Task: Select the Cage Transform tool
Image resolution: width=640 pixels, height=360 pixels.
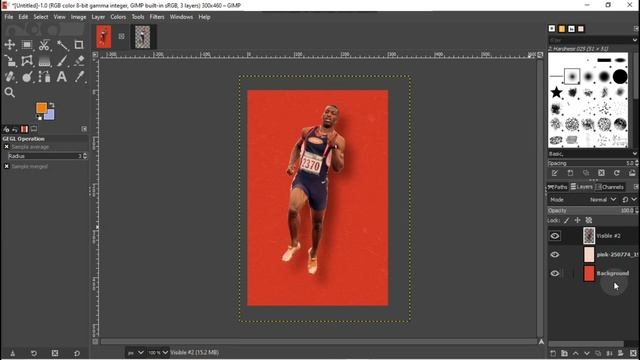Action: (27, 61)
